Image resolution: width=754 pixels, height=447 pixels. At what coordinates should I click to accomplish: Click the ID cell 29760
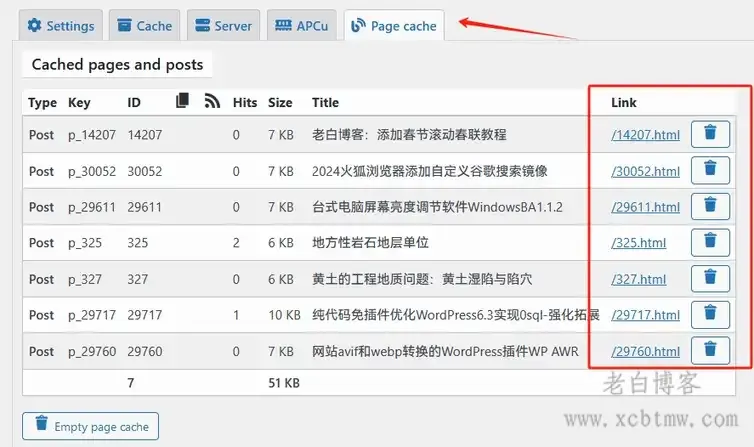145,351
